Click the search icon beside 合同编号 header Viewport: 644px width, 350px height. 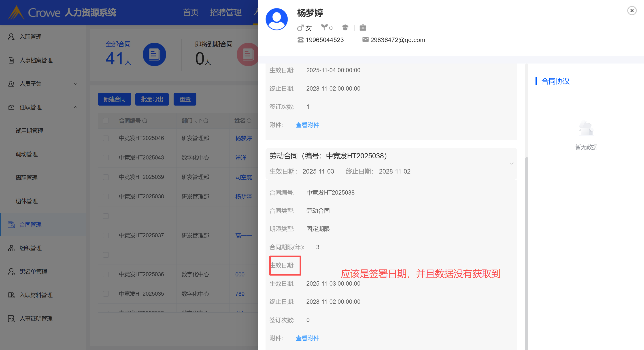(x=145, y=121)
